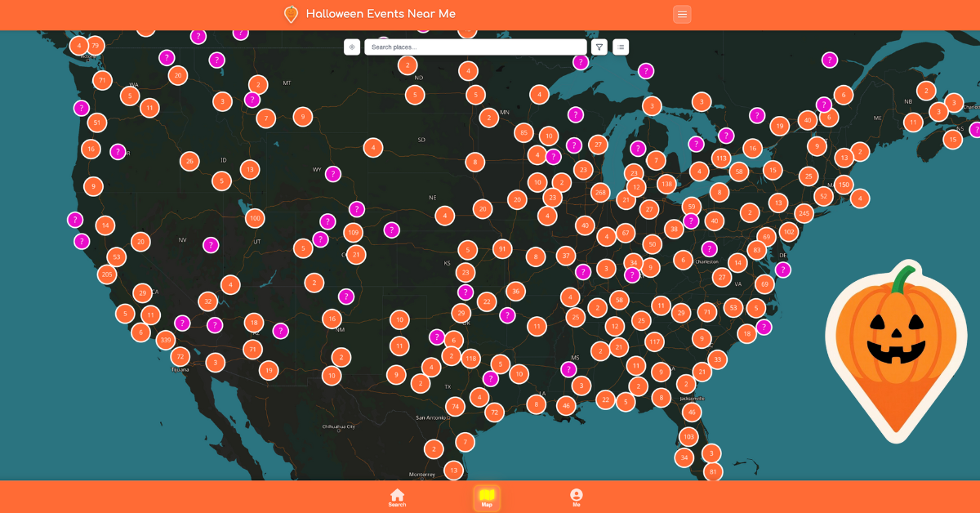Switch to list view button
Image resolution: width=980 pixels, height=513 pixels.
621,47
